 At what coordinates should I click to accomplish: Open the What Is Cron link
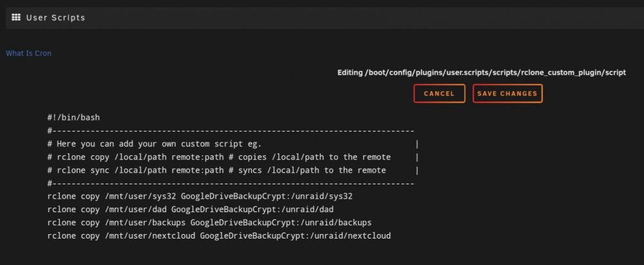[28, 54]
